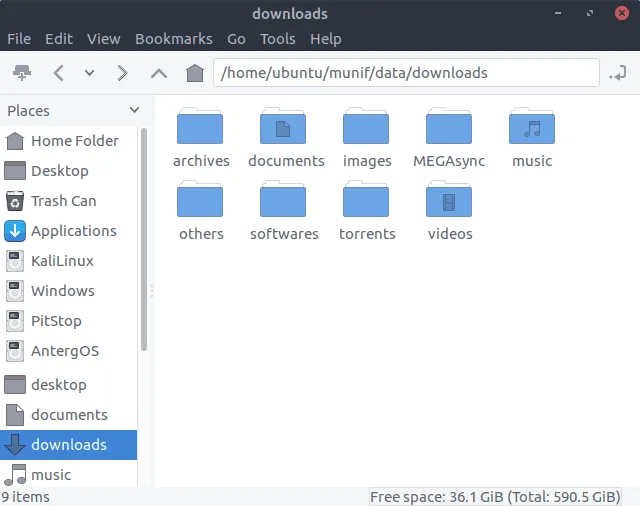The image size is (640, 506).
Task: Open Trash Can in sidebar
Action: click(63, 201)
